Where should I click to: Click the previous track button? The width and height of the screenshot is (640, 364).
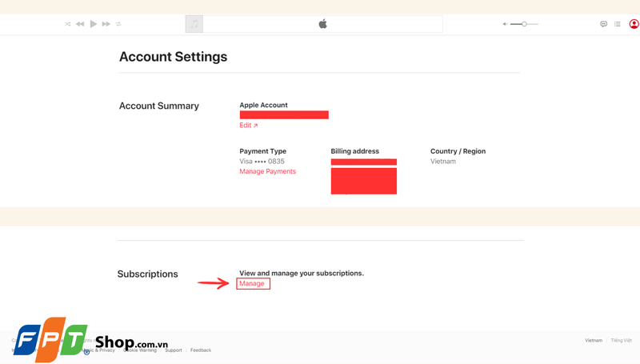click(80, 24)
